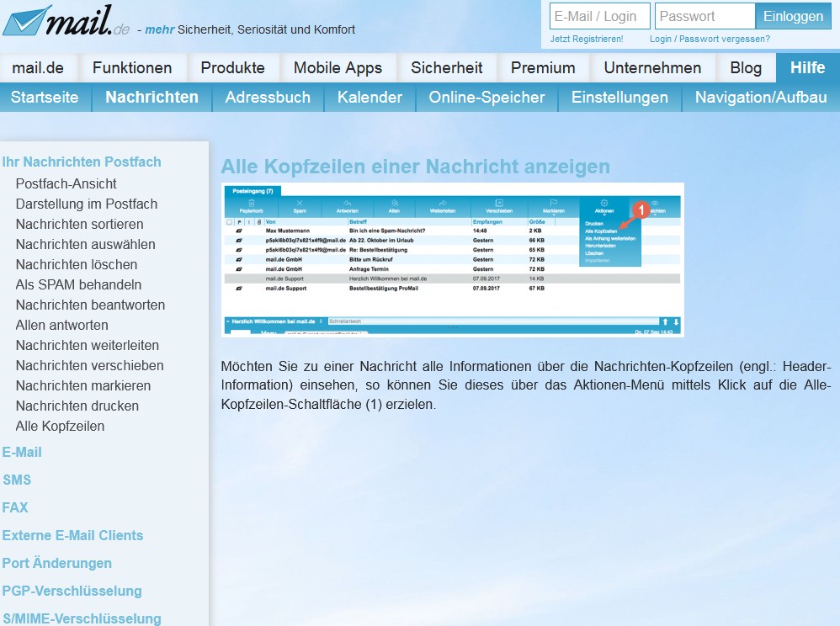
Task: Switch to the Kalender help tab
Action: (369, 97)
